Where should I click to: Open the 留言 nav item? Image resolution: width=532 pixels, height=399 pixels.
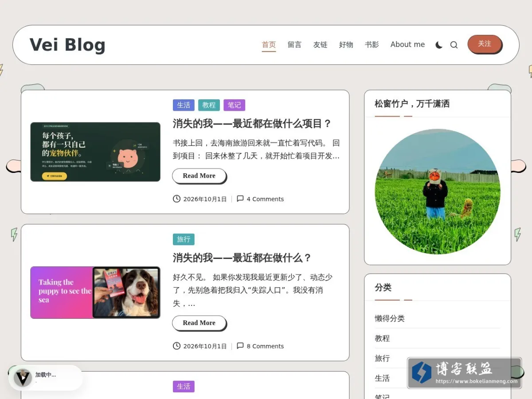[294, 44]
